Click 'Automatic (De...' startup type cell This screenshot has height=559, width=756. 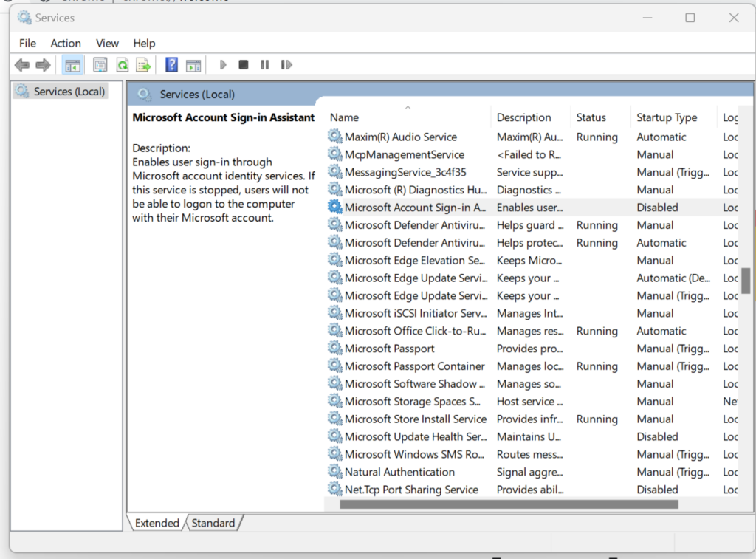click(673, 278)
